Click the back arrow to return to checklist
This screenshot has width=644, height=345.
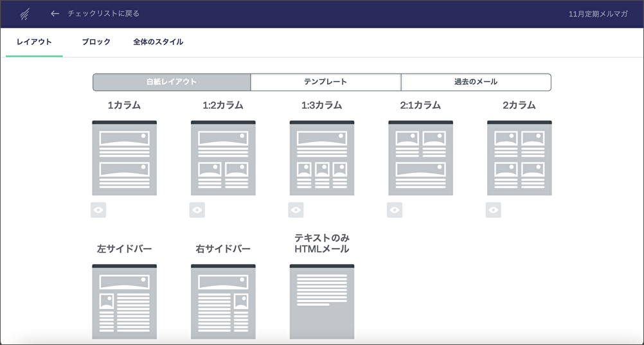pos(55,13)
